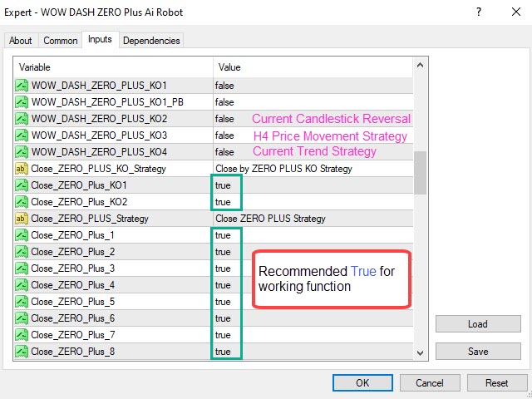Screen dimensions: 532x399
Task: Click the inputs list scrollbar thumb
Action: tap(420, 173)
